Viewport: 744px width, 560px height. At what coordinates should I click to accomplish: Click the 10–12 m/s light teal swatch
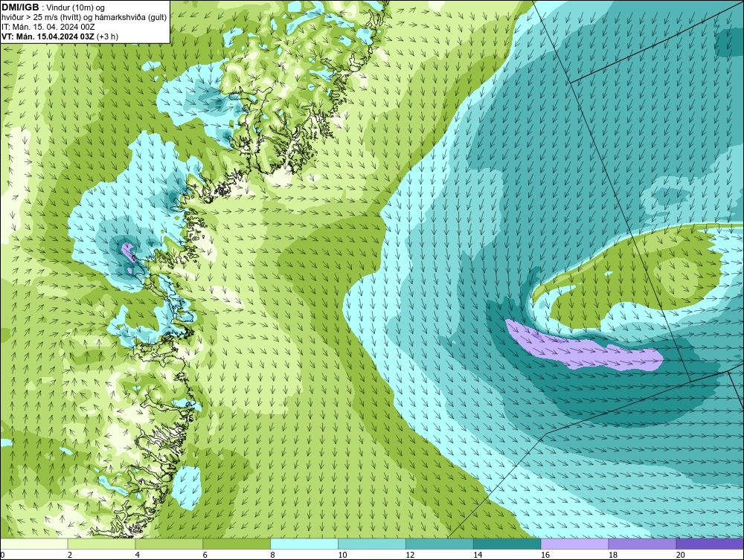tap(372, 544)
